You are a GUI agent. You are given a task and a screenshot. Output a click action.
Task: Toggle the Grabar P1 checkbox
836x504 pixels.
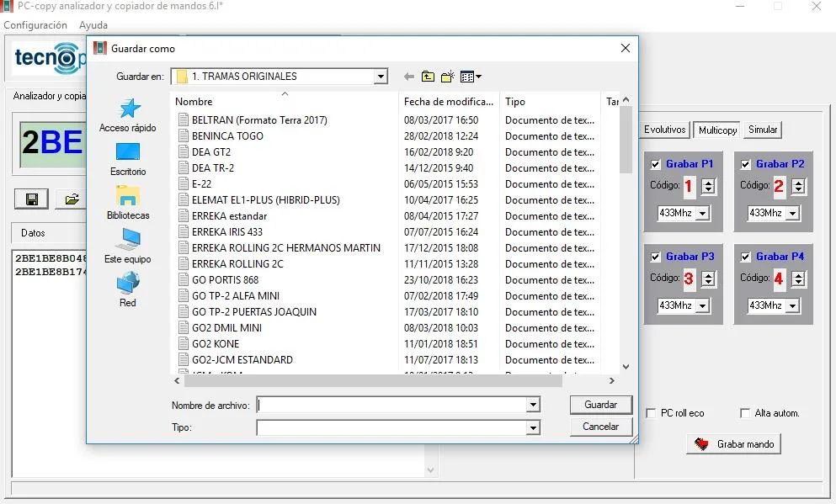tap(656, 164)
